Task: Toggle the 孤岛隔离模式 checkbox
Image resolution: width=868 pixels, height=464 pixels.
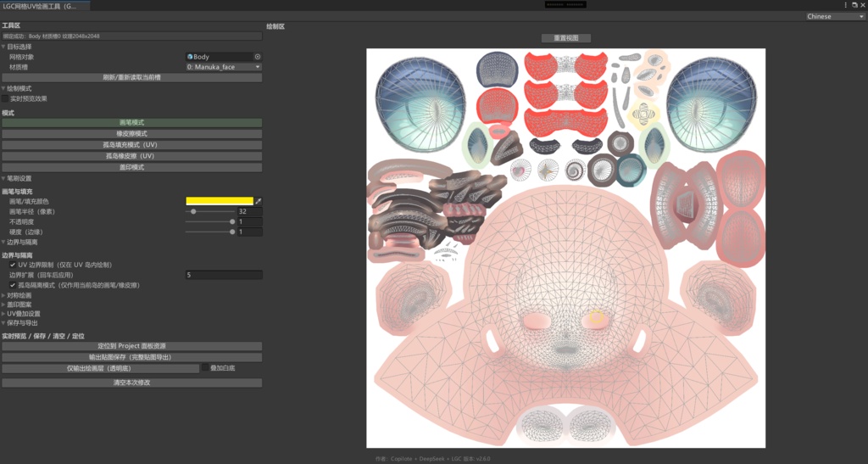Action: tap(13, 285)
